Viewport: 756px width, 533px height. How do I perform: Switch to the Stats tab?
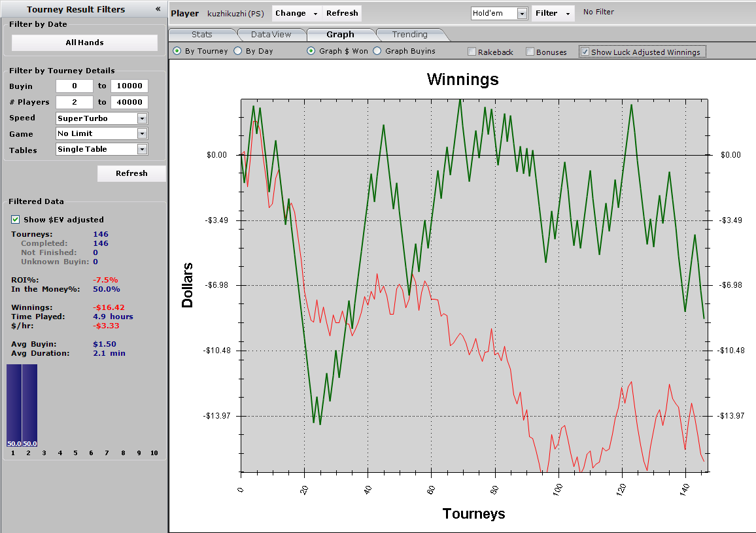(201, 35)
